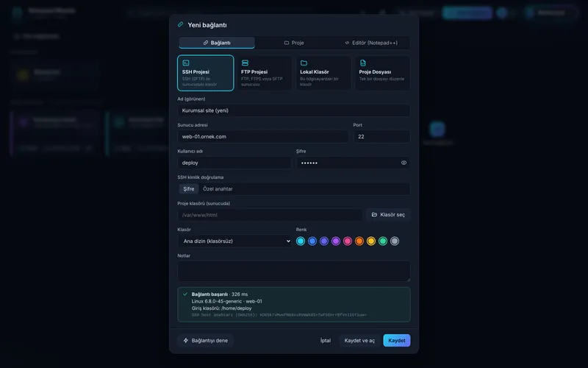Pick the blue color swatch

[x=312, y=241]
